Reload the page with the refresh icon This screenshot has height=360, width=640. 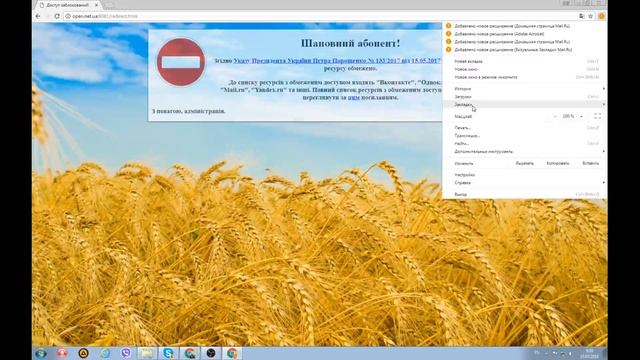(57, 16)
